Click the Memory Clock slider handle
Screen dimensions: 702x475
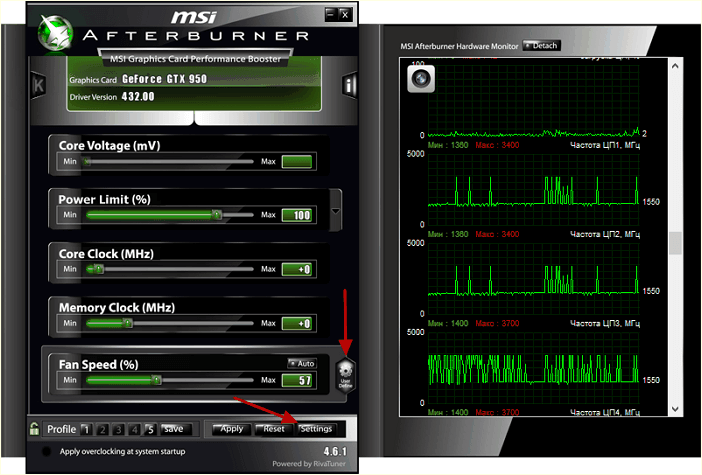click(128, 323)
